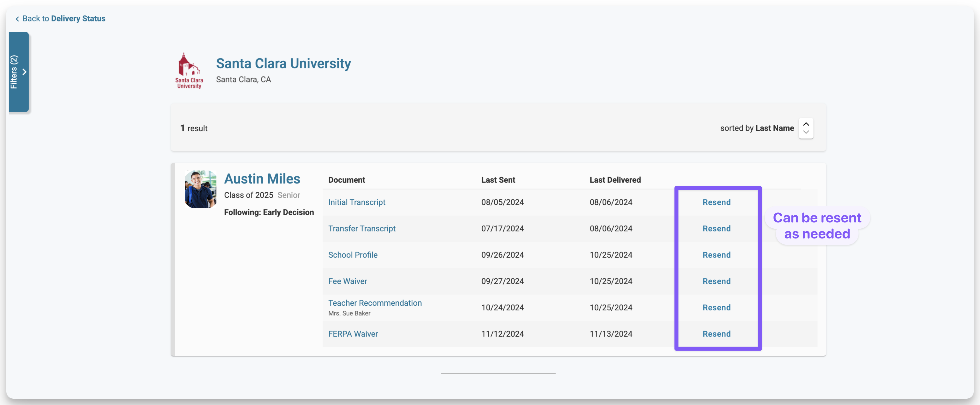Viewport: 980px width, 405px height.
Task: Resend the Initial Transcript
Action: click(x=716, y=202)
